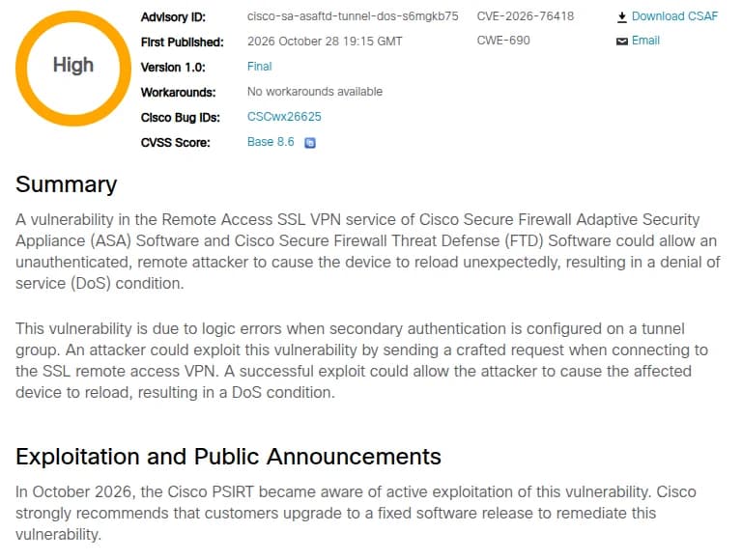Screen dimensions: 742x560
Task: Open Cisco bug ID CSCwx26625
Action: tap(284, 117)
